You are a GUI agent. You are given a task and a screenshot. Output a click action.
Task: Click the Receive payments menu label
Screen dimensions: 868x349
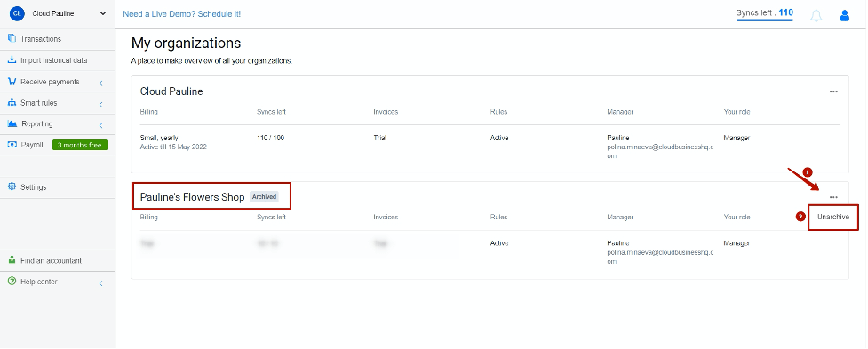50,82
